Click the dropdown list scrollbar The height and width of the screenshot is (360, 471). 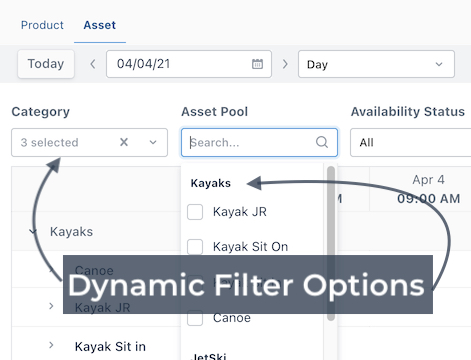click(x=331, y=243)
